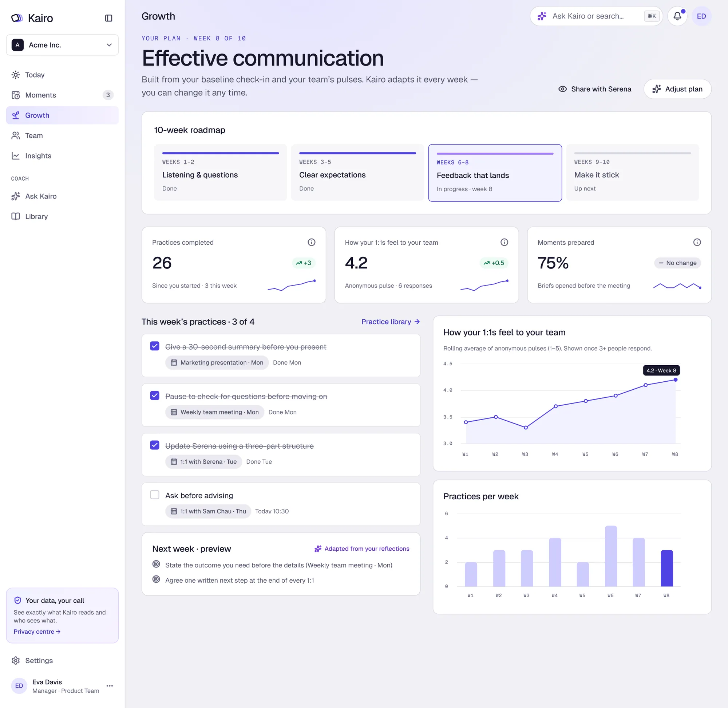
Task: Click the Adjust plan button
Action: [677, 89]
